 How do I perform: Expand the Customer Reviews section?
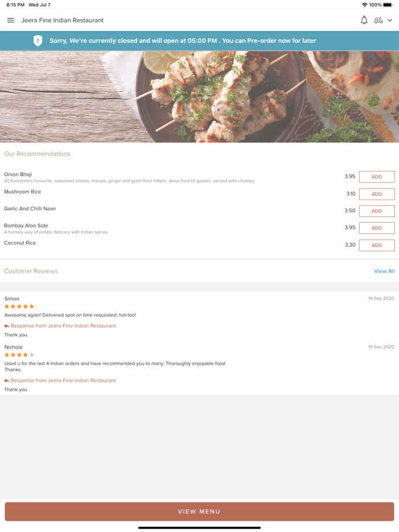pyautogui.click(x=31, y=271)
